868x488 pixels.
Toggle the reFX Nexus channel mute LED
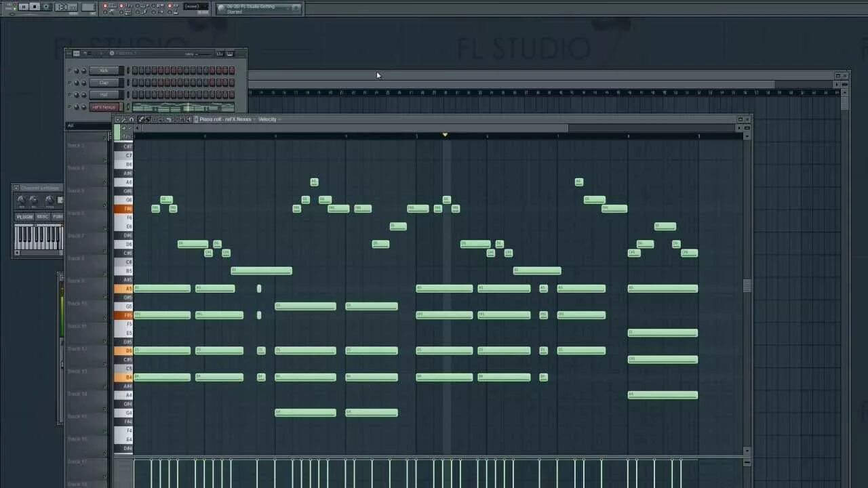(x=69, y=107)
